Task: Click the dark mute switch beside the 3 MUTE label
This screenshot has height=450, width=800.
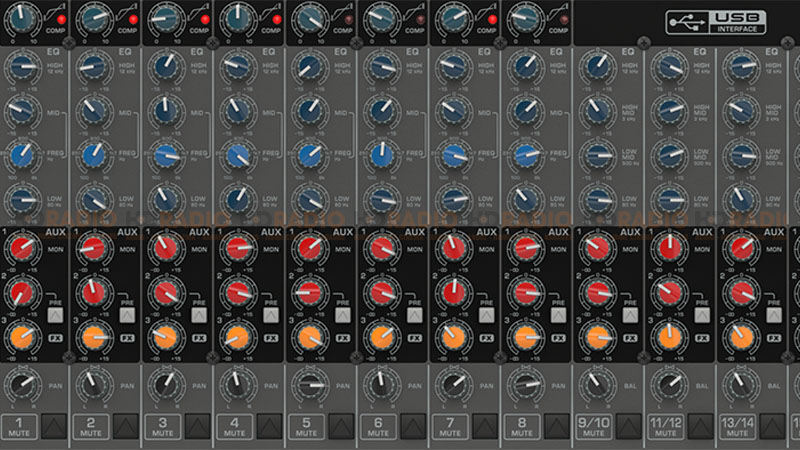Action: (x=197, y=427)
